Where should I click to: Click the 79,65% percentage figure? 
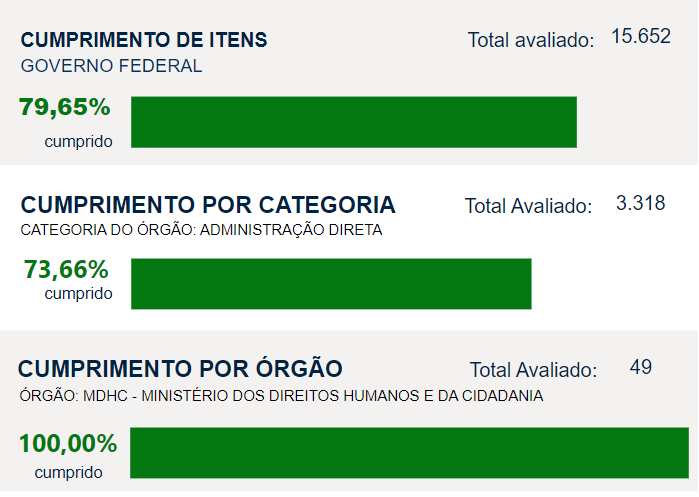tap(64, 107)
